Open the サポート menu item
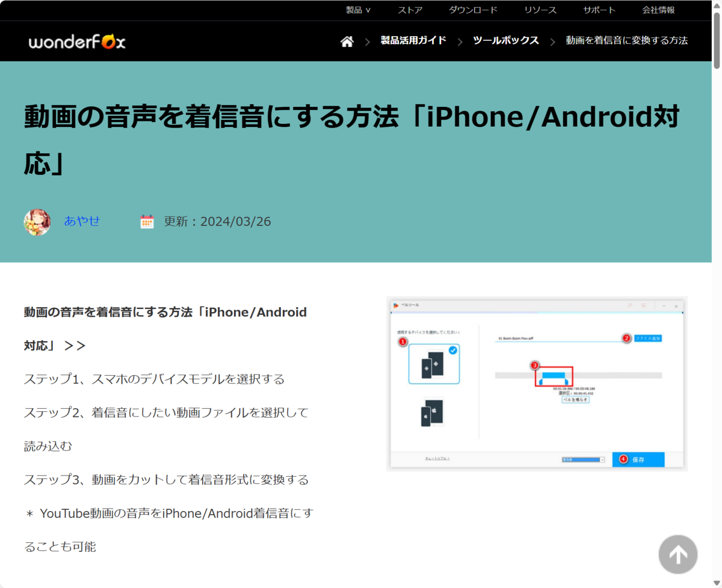 point(599,10)
